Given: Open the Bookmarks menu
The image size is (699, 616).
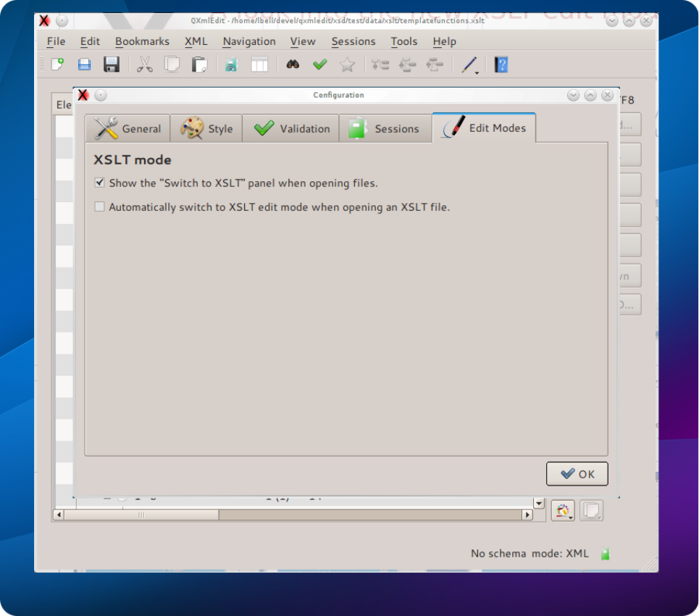Looking at the screenshot, I should tap(142, 41).
